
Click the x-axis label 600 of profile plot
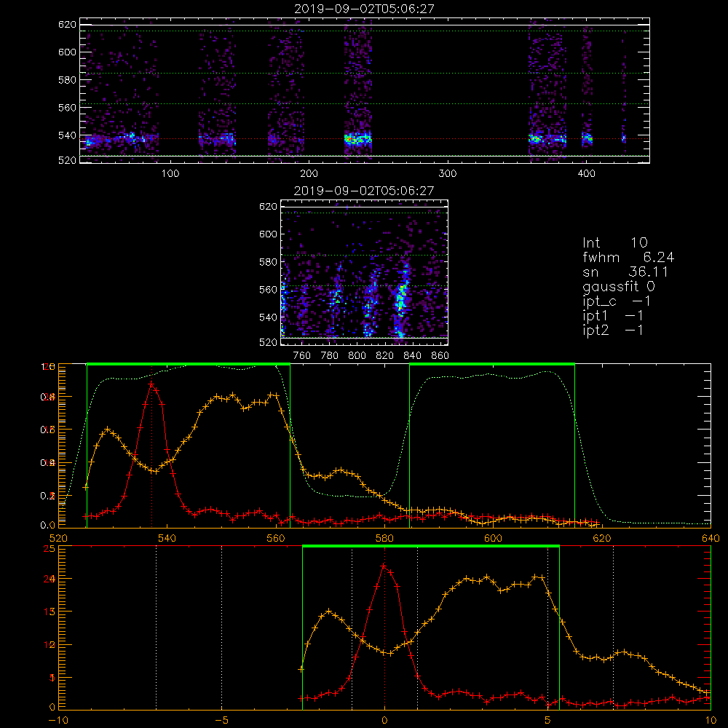point(493,538)
